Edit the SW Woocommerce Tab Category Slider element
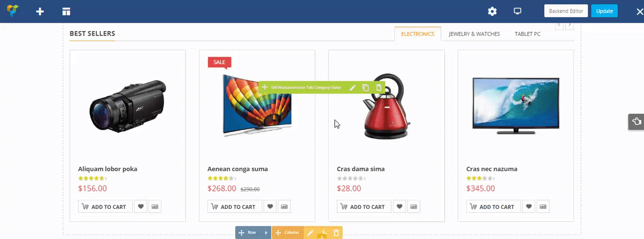Screen dimensions: 644x239 pyautogui.click(x=353, y=87)
